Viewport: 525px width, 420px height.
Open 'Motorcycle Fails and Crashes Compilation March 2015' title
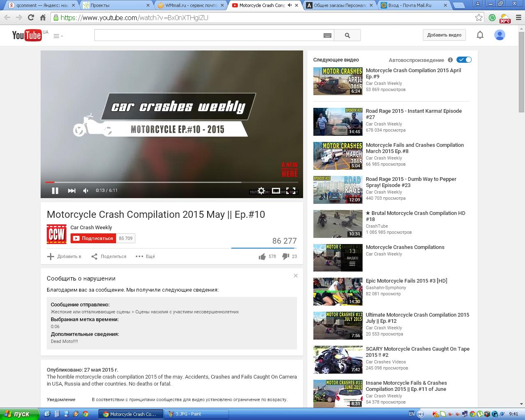click(415, 148)
